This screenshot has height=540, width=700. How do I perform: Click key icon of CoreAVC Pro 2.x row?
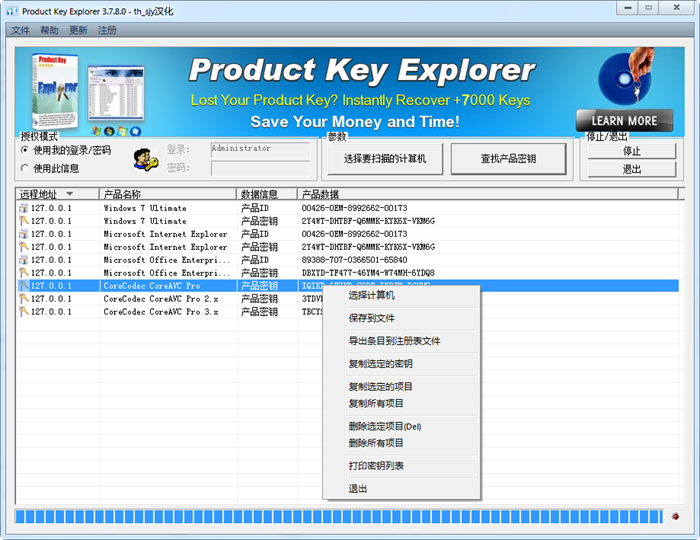click(23, 299)
